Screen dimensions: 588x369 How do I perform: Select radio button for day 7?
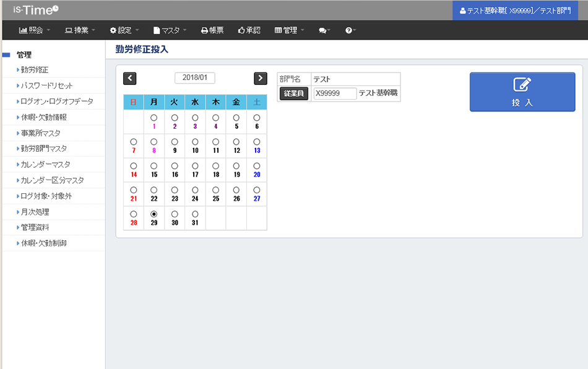coord(134,142)
